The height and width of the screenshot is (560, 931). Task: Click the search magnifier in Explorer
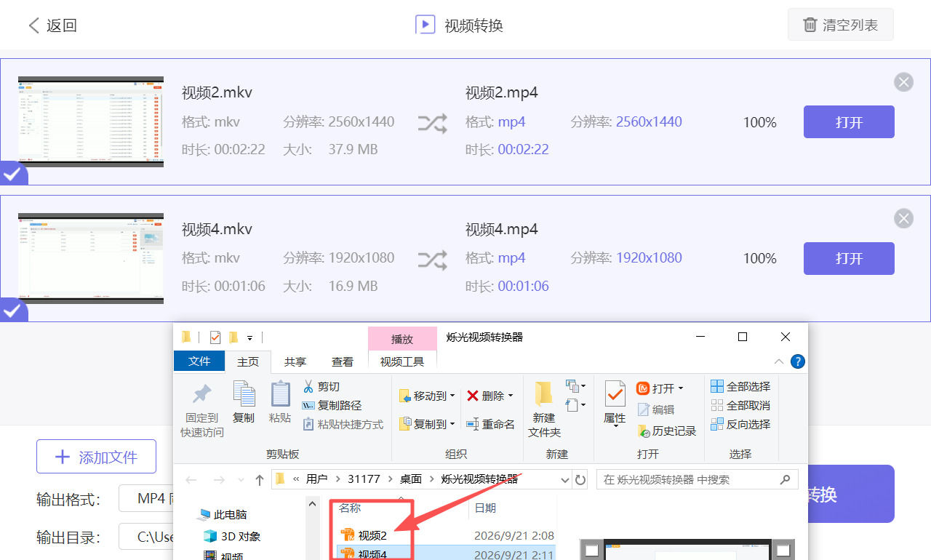[785, 480]
